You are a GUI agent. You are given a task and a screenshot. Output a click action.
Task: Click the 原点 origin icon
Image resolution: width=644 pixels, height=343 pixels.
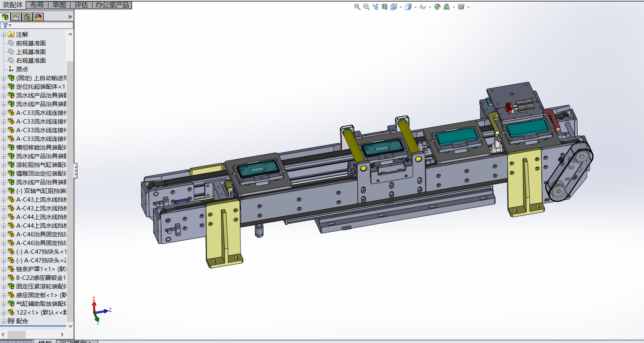(x=11, y=69)
